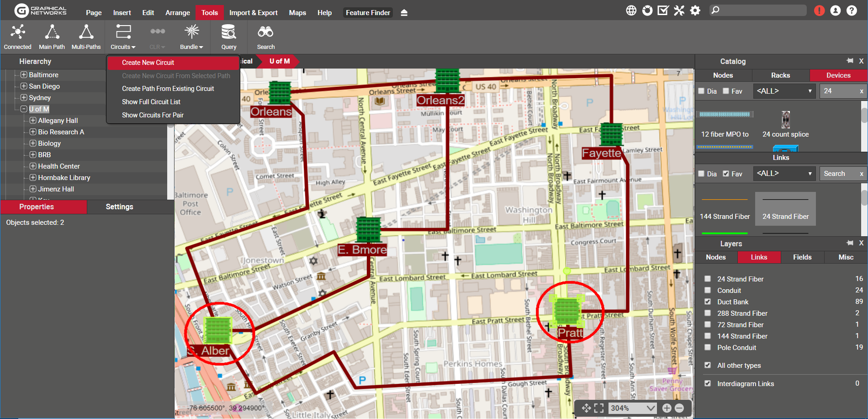Uncheck the Interdiagram Links checkbox
The image size is (868, 419).
click(x=708, y=383)
